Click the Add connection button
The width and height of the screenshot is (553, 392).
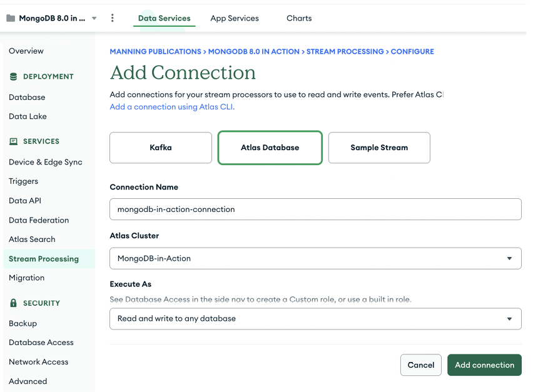coord(485,365)
